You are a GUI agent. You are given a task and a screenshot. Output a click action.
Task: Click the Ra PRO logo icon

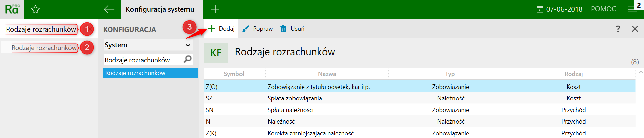(x=12, y=9)
